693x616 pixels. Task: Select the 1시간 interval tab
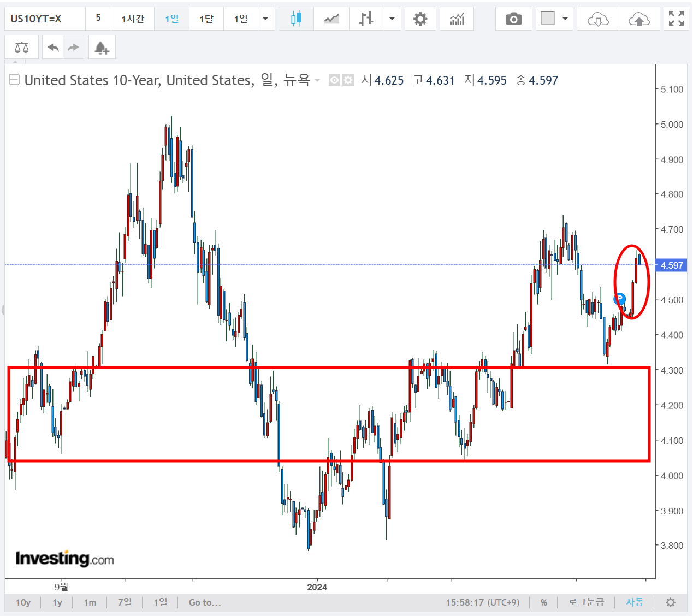pyautogui.click(x=133, y=19)
